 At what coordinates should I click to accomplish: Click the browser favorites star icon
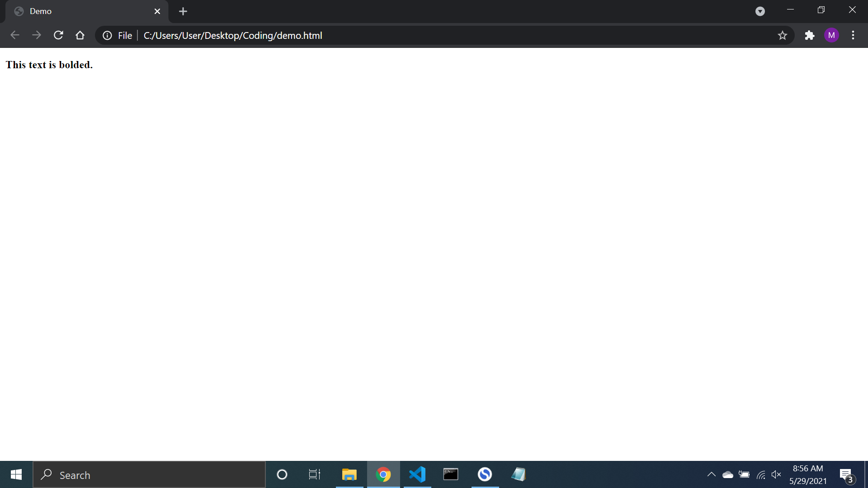coord(782,35)
